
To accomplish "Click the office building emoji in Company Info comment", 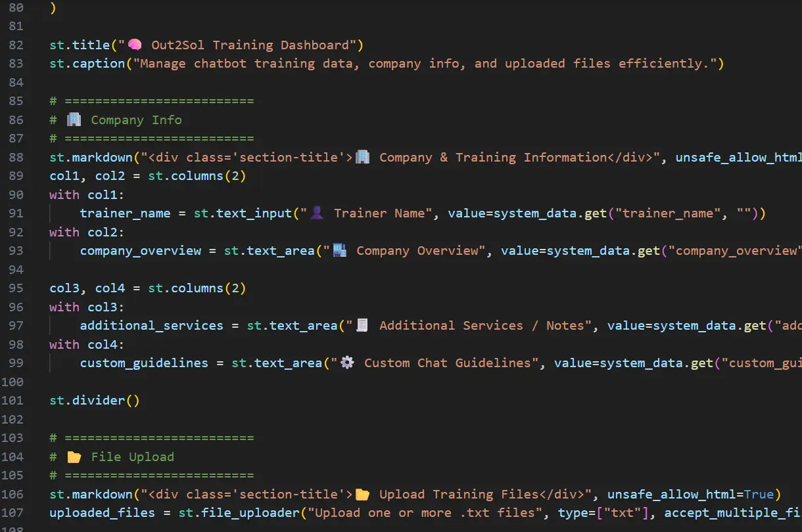I will click(x=73, y=120).
